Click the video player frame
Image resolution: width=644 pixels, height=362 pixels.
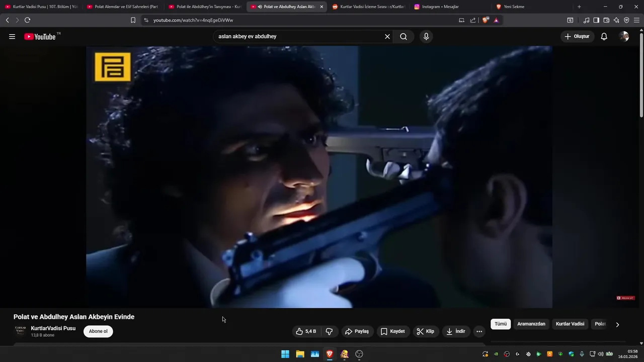tap(319, 177)
